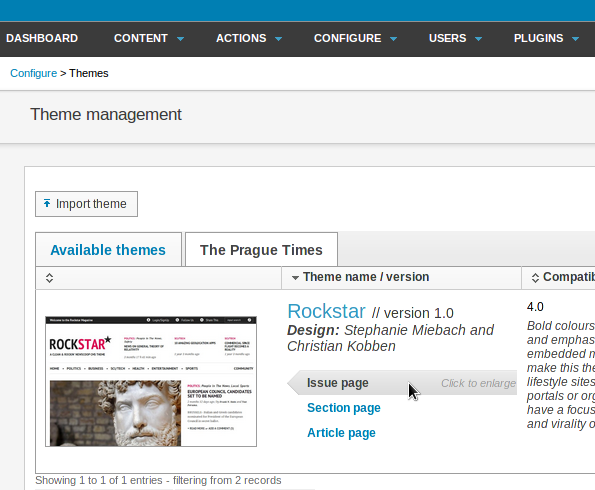
Task: Click the Click to enlarge label
Action: (x=478, y=383)
